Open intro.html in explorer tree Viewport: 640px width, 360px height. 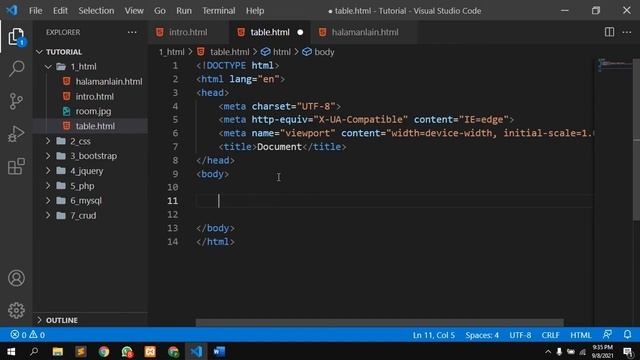click(94, 97)
